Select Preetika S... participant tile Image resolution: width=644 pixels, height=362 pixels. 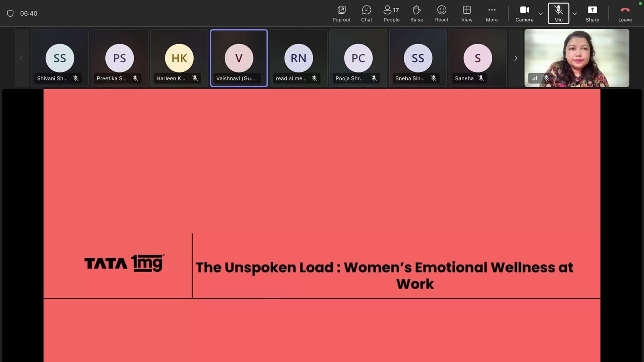[x=120, y=58]
